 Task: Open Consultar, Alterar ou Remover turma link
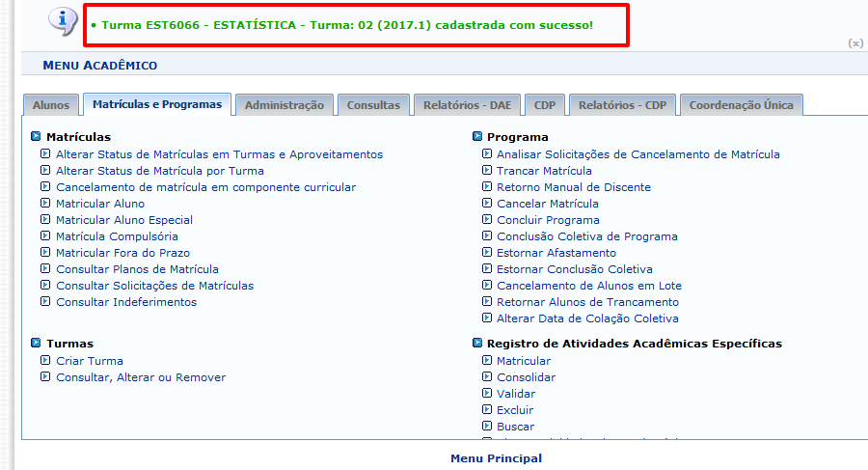tap(141, 377)
